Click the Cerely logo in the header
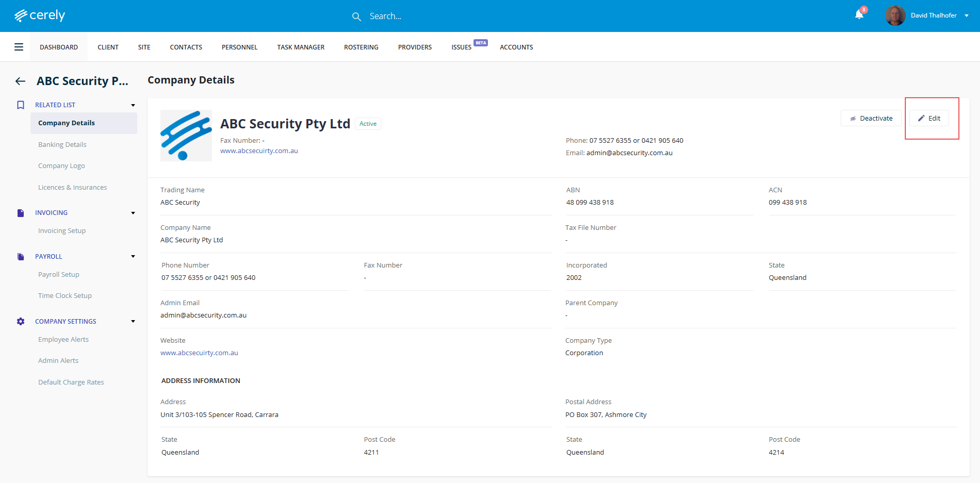The width and height of the screenshot is (980, 483). coord(40,15)
